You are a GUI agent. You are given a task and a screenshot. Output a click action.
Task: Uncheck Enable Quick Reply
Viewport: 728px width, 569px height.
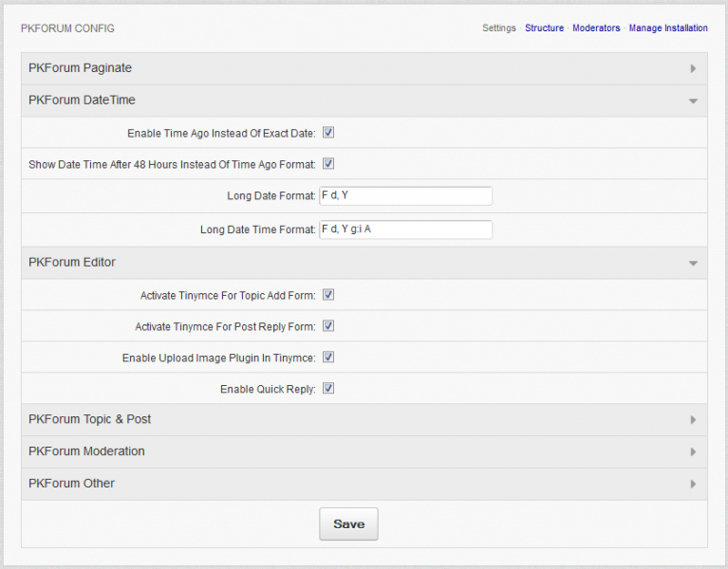pos(328,388)
